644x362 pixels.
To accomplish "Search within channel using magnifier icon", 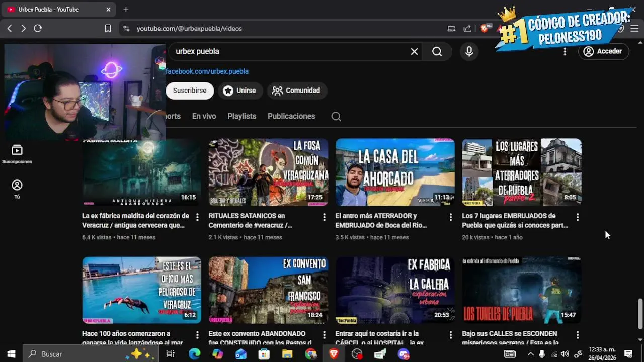I will pos(336,116).
